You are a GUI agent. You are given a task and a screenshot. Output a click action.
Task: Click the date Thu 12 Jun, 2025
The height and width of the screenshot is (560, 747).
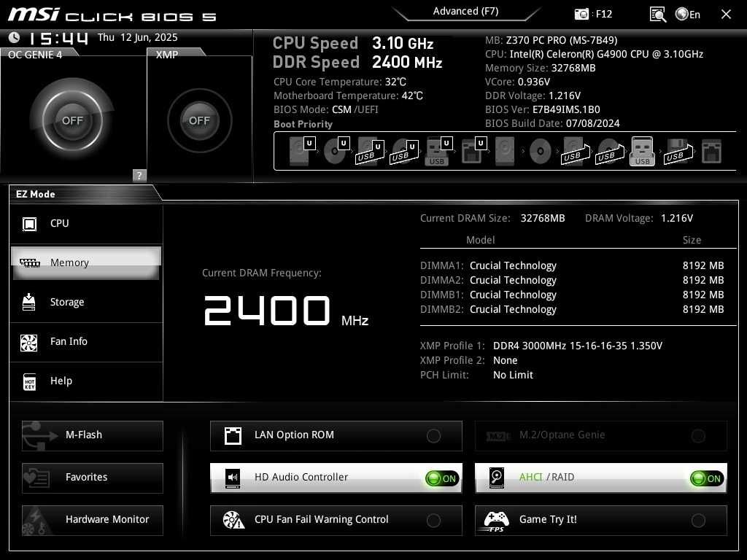point(138,37)
